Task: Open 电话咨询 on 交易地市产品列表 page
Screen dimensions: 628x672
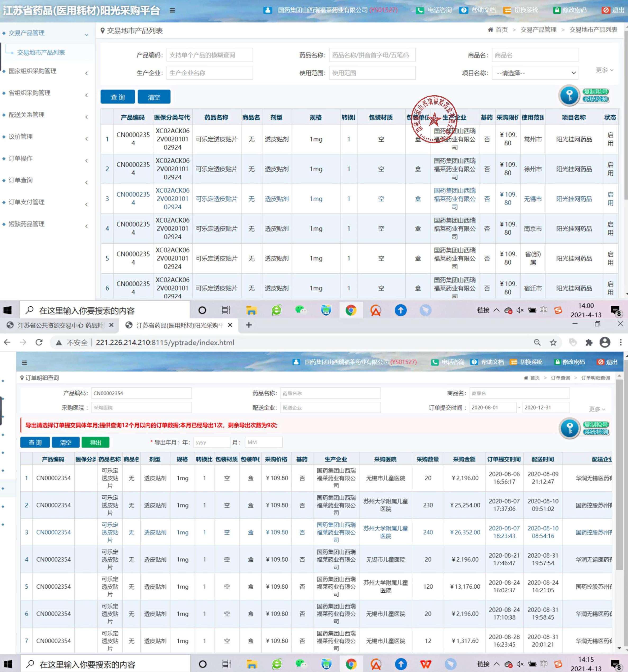Action: click(x=434, y=10)
